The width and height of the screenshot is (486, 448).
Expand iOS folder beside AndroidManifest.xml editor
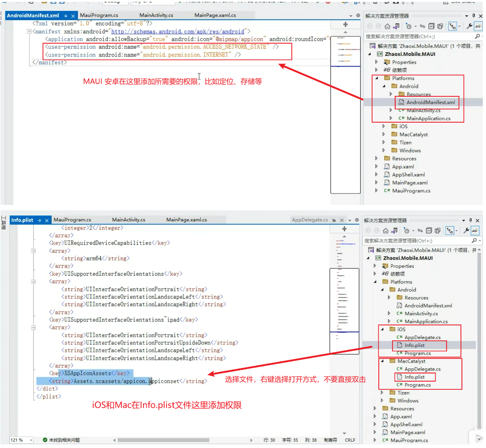point(384,126)
